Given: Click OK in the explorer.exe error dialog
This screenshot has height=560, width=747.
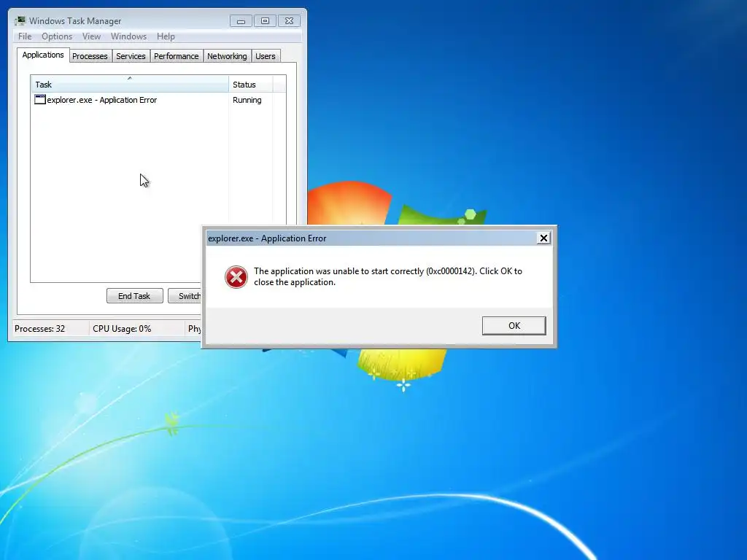Looking at the screenshot, I should [x=514, y=326].
